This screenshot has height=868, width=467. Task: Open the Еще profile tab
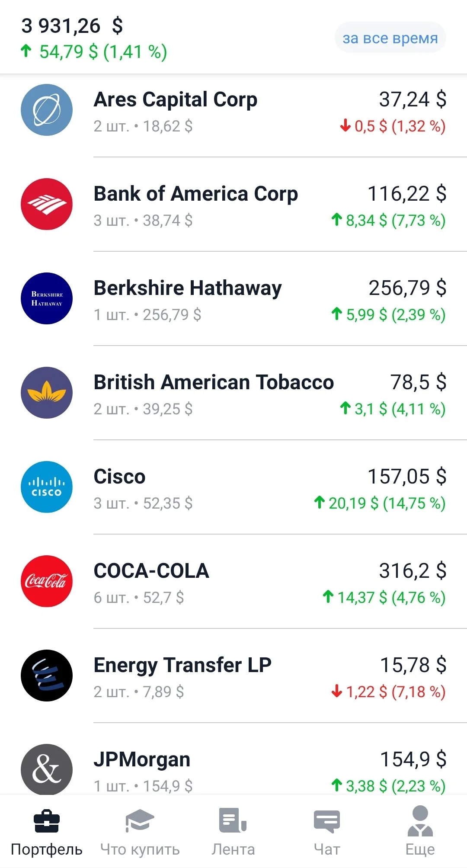point(420,833)
